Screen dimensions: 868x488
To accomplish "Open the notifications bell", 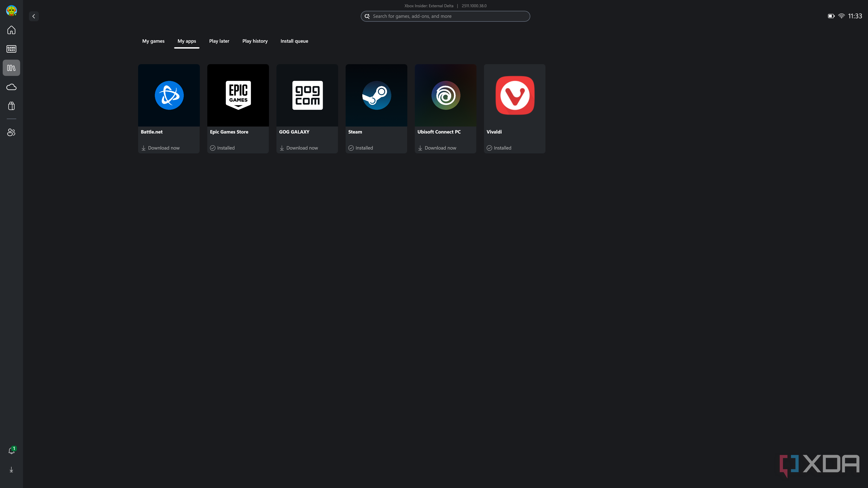I will (x=12, y=451).
